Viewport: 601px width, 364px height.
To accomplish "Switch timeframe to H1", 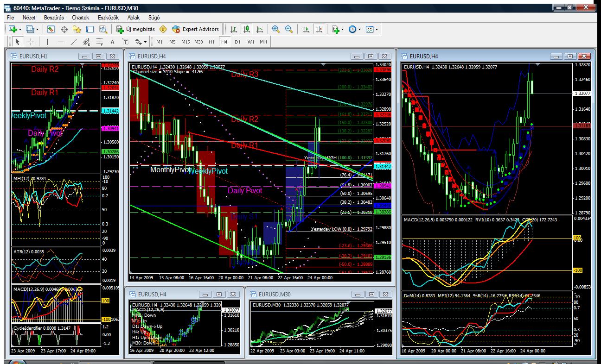I will (x=211, y=42).
